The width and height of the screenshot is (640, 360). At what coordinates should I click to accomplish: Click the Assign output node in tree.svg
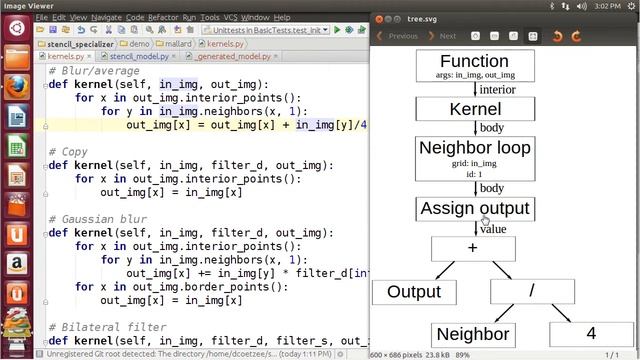[x=475, y=209]
